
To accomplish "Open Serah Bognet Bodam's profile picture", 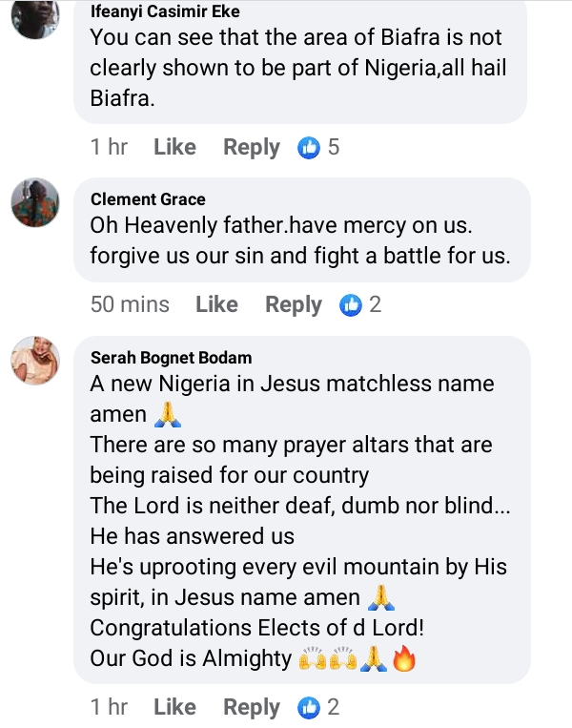I will pyautogui.click(x=35, y=361).
